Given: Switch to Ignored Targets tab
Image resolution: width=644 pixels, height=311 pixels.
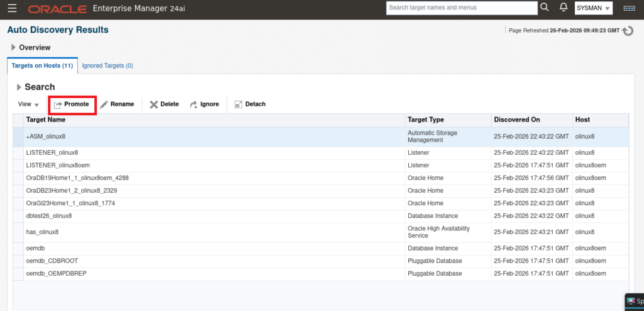Looking at the screenshot, I should (x=108, y=65).
